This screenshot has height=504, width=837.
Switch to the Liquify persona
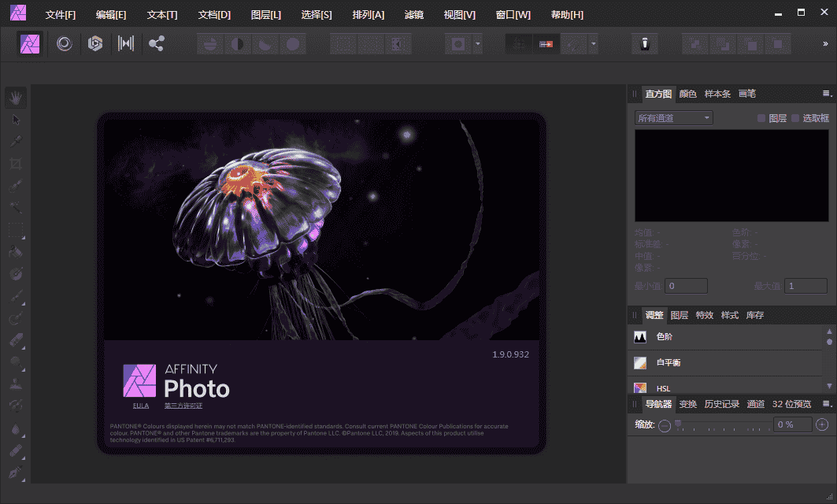tap(65, 45)
